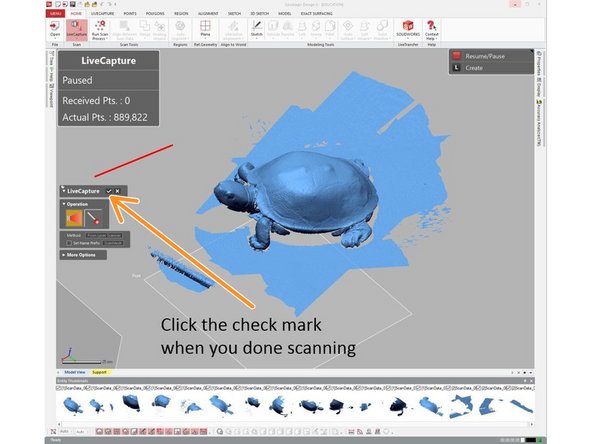Open the red MENU button
The height and width of the screenshot is (444, 592).
pyautogui.click(x=56, y=14)
